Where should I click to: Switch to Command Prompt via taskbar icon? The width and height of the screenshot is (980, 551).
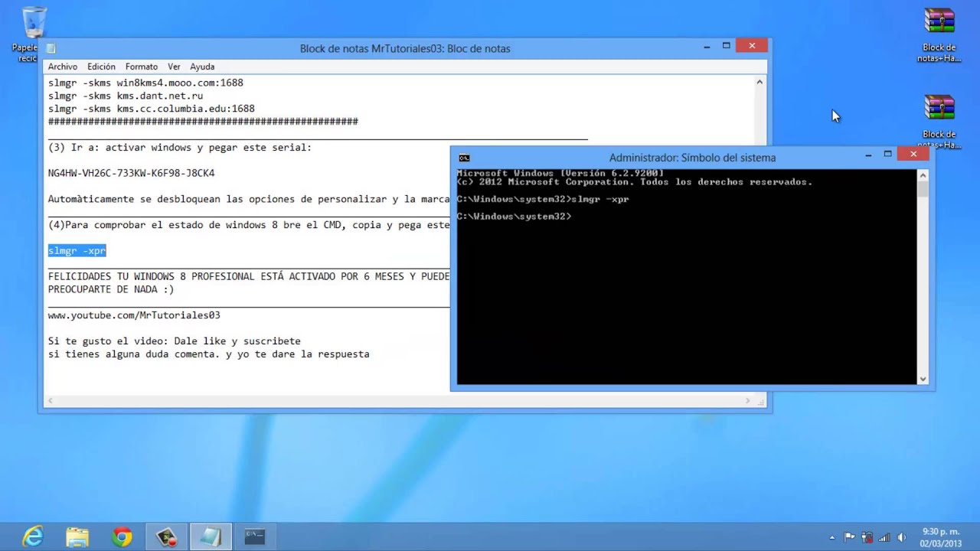pos(255,536)
